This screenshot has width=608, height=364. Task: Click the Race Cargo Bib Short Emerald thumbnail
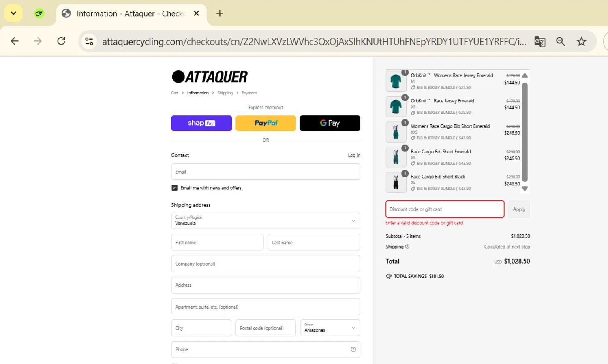396,157
